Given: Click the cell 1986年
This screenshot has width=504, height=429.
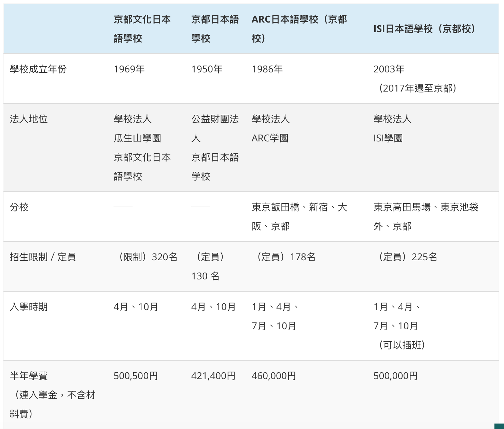Looking at the screenshot, I should click(267, 69).
